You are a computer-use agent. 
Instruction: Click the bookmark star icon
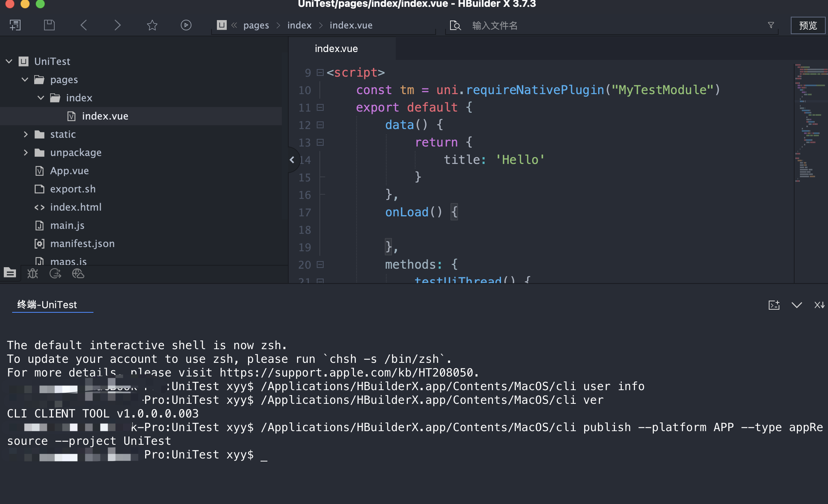[x=152, y=25]
